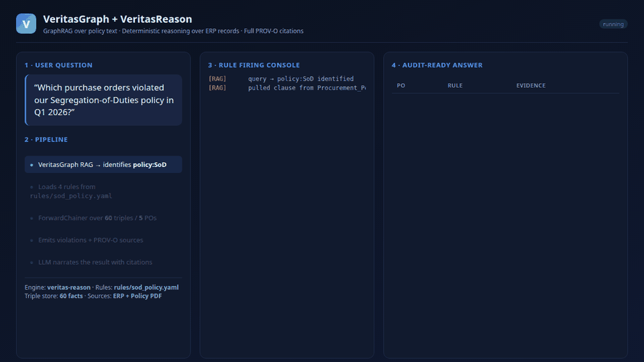
Task: Select the Loads 4 rules pipeline step
Action: point(103,191)
